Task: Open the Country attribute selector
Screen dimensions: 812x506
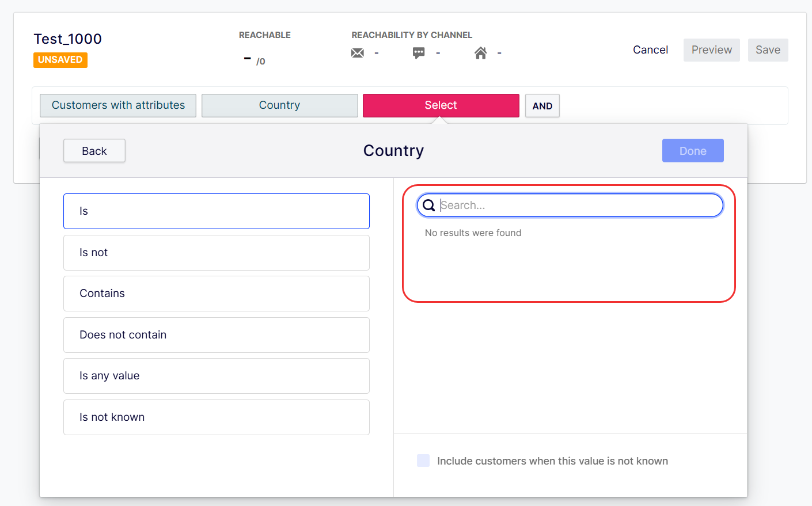Action: pyautogui.click(x=279, y=105)
